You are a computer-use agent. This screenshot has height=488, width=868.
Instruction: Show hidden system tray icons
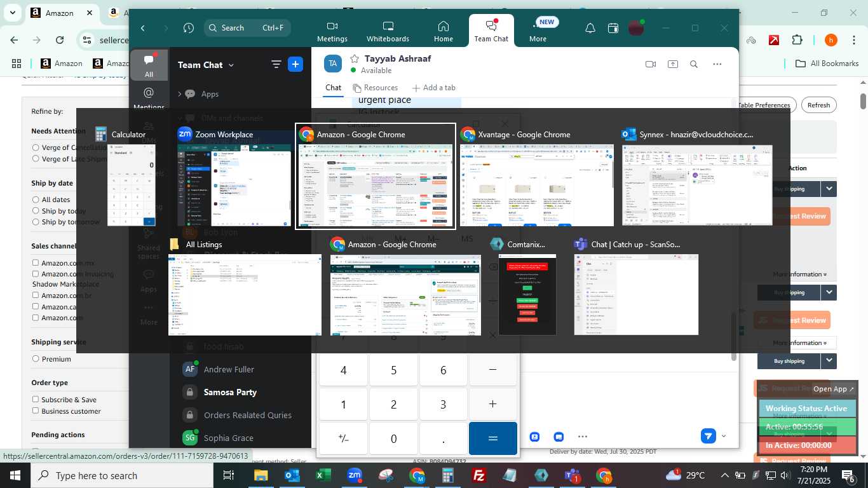click(724, 475)
